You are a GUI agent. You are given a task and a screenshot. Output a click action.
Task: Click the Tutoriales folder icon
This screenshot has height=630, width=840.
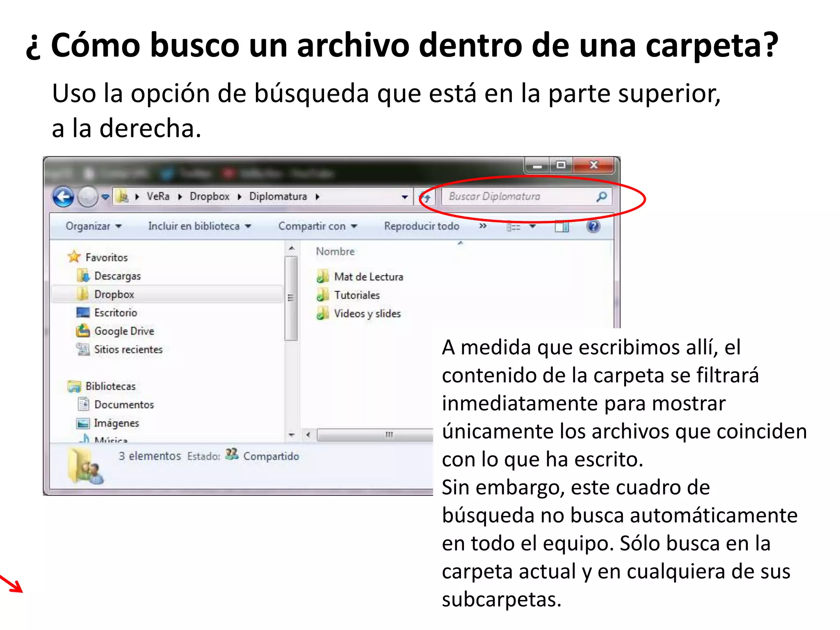(x=323, y=295)
